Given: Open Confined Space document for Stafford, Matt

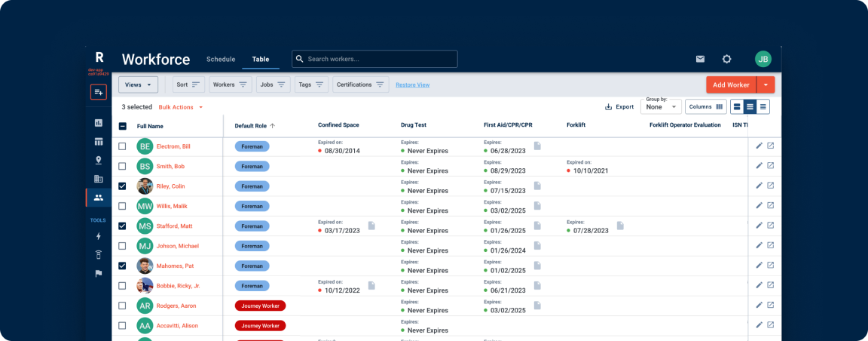Looking at the screenshot, I should tap(371, 226).
